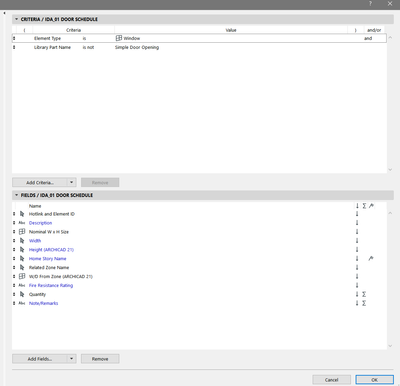Click the arrow icon beside Width
Image resolution: width=400 pixels, height=386 pixels.
pyautogui.click(x=22, y=241)
